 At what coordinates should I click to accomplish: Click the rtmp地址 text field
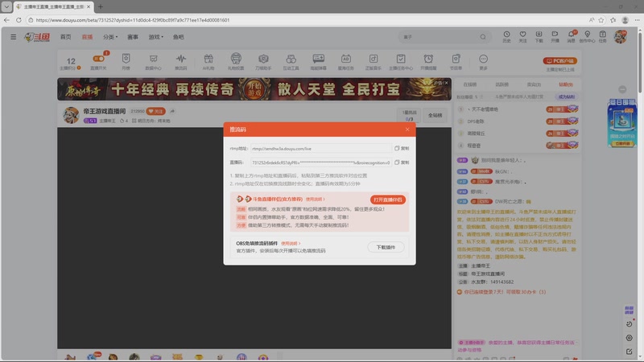320,149
